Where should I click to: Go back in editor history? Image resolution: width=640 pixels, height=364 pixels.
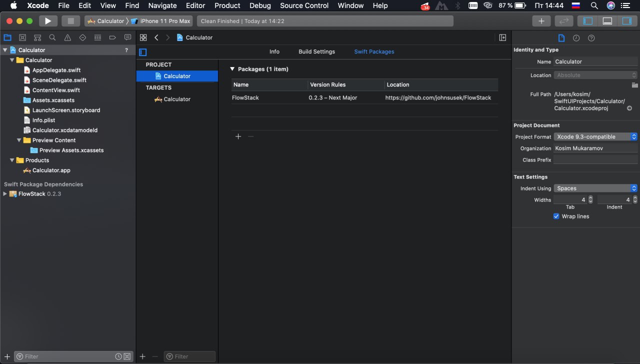click(x=156, y=37)
